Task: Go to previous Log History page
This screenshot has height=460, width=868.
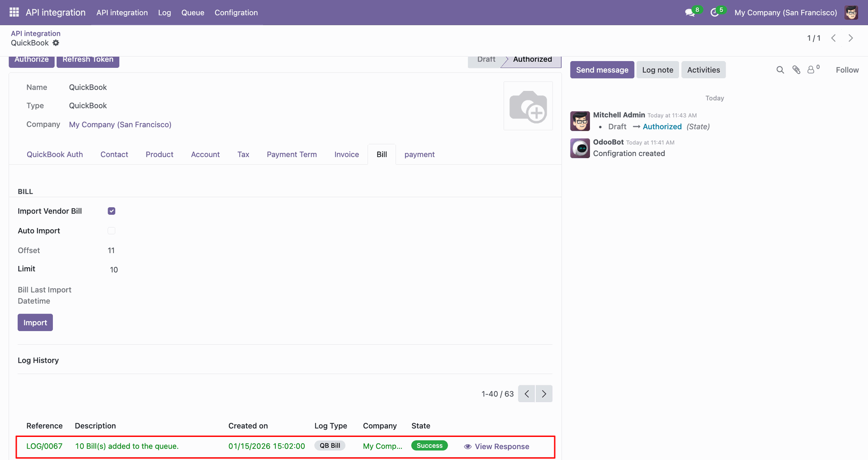Action: [527, 394]
